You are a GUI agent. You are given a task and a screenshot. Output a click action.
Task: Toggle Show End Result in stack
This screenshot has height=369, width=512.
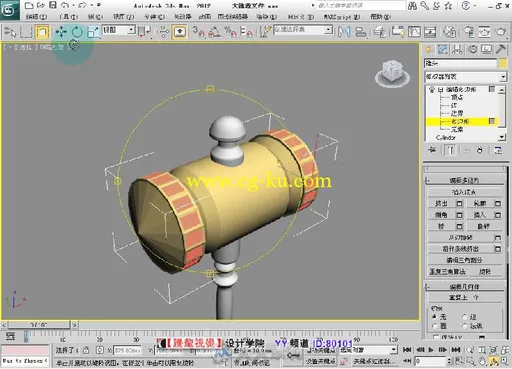[x=450, y=150]
